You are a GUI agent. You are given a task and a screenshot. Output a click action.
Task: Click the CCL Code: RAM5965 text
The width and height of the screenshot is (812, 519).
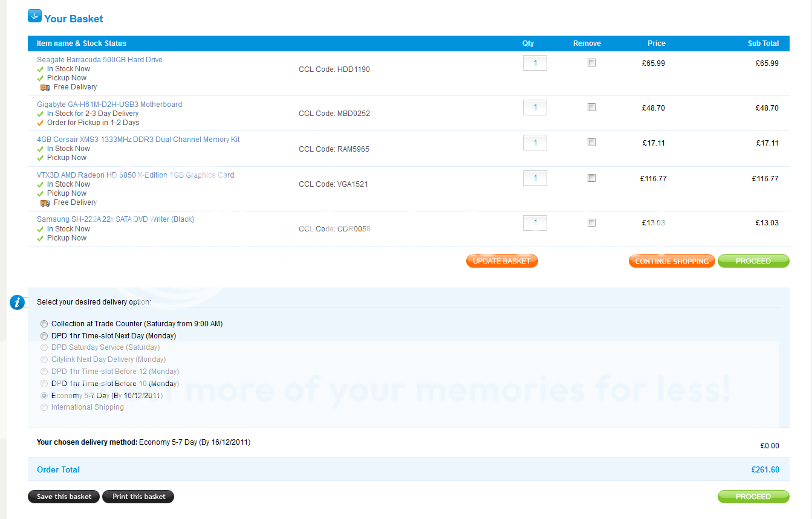pos(334,149)
